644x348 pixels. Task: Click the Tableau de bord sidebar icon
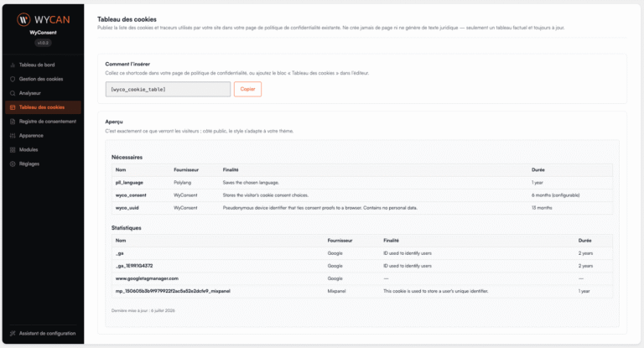point(13,65)
